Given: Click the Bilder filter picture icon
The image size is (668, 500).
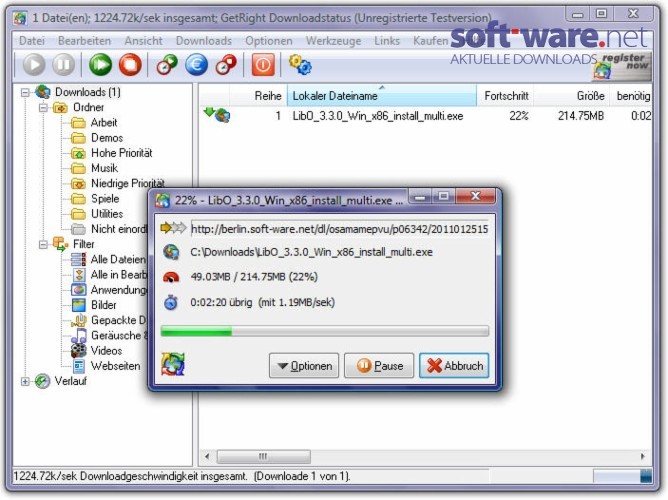Looking at the screenshot, I should (x=78, y=305).
